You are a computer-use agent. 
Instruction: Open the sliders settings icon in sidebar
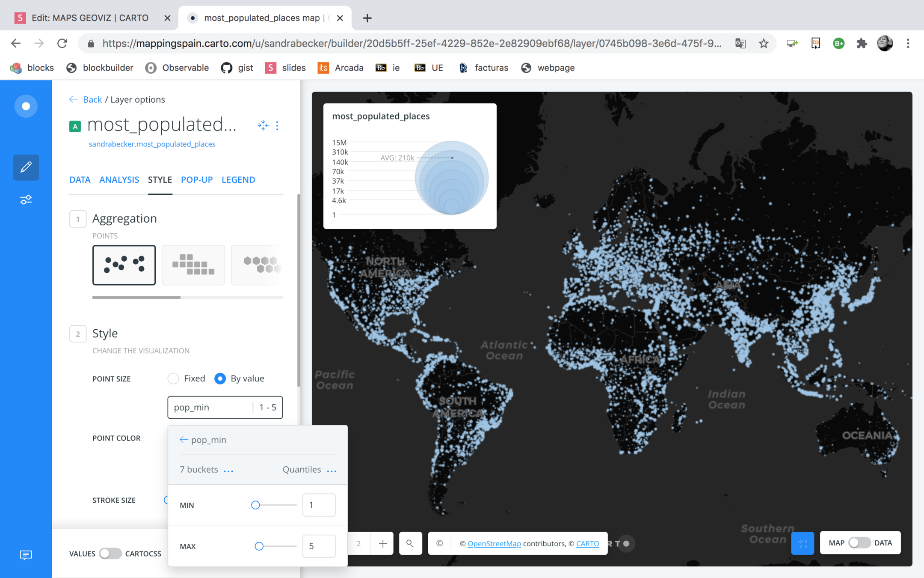tap(26, 200)
